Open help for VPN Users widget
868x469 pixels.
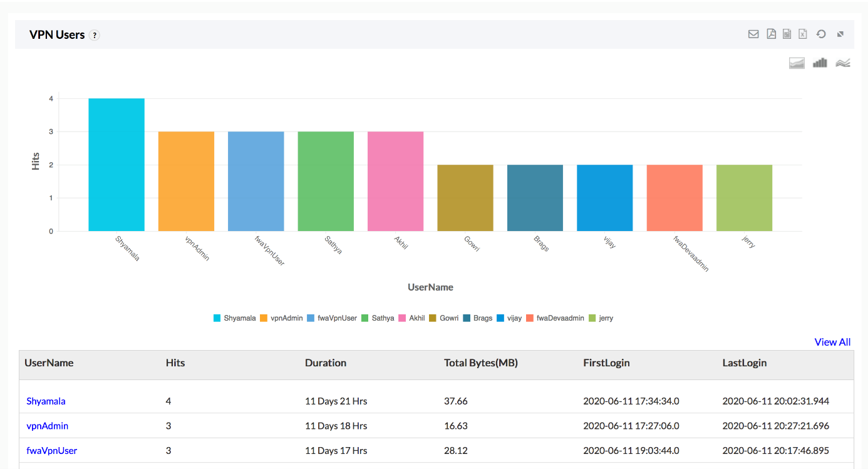pyautogui.click(x=94, y=35)
